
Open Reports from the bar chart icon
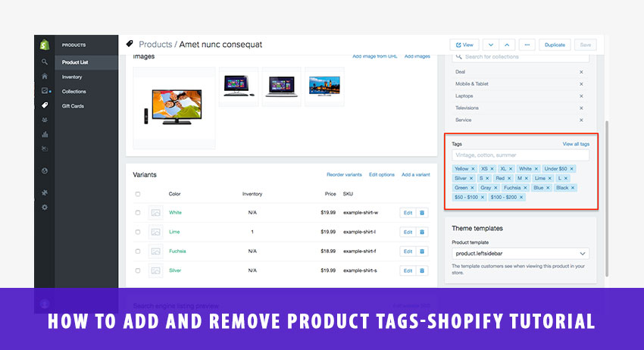[x=45, y=134]
